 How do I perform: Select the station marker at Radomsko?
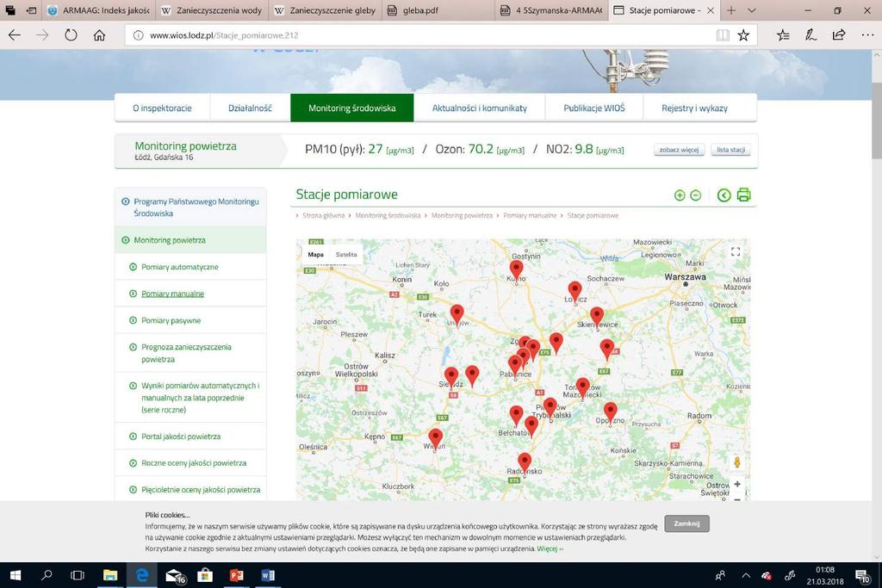point(525,463)
